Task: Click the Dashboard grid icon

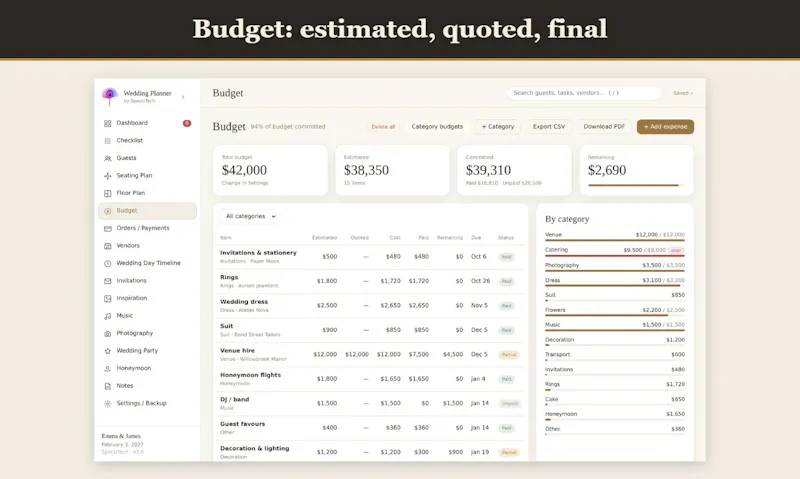Action: (108, 123)
